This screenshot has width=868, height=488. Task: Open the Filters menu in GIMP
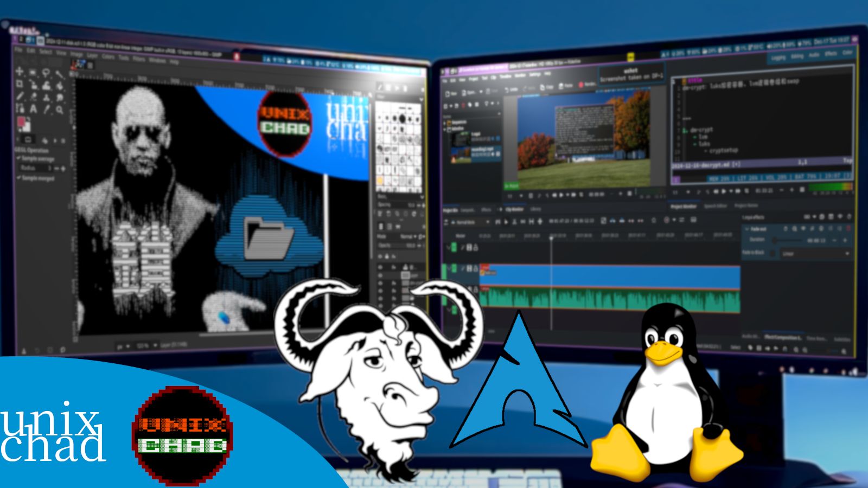139,59
